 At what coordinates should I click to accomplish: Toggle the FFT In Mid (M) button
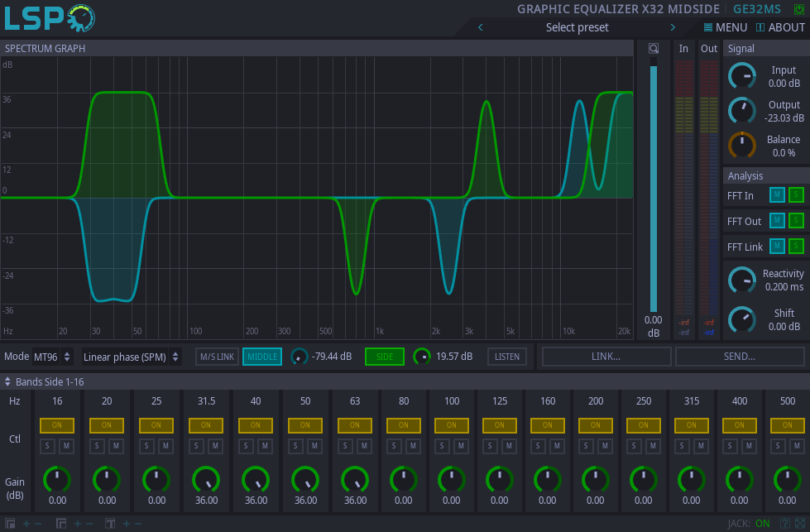[x=777, y=195]
